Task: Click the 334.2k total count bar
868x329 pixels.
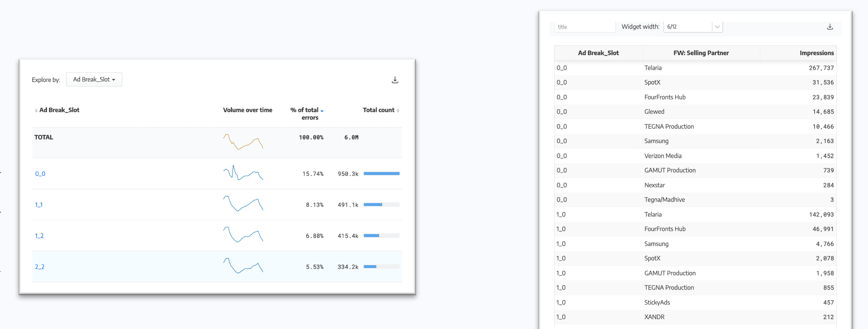Action: [381, 266]
